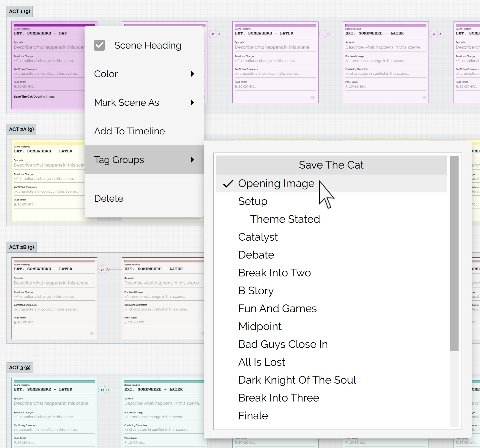Click drag handle icon on third Act 1 card
Viewport: 480px width, 448px height.
313,97
